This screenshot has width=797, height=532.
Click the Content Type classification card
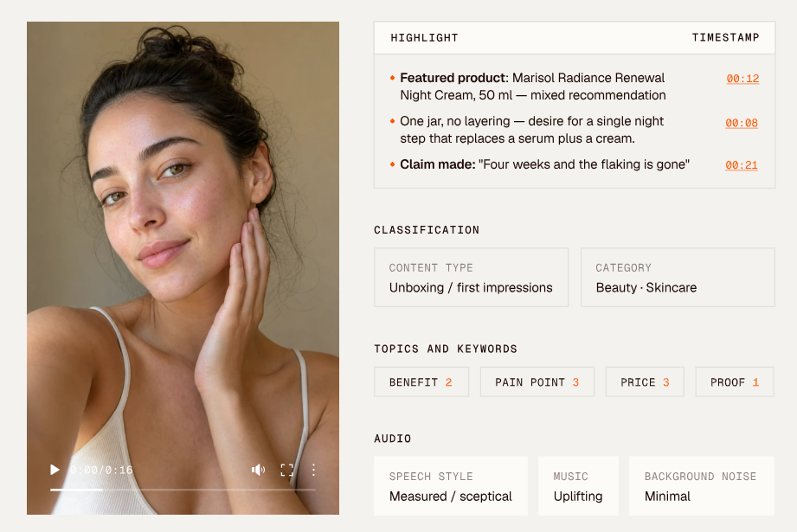pyautogui.click(x=471, y=278)
